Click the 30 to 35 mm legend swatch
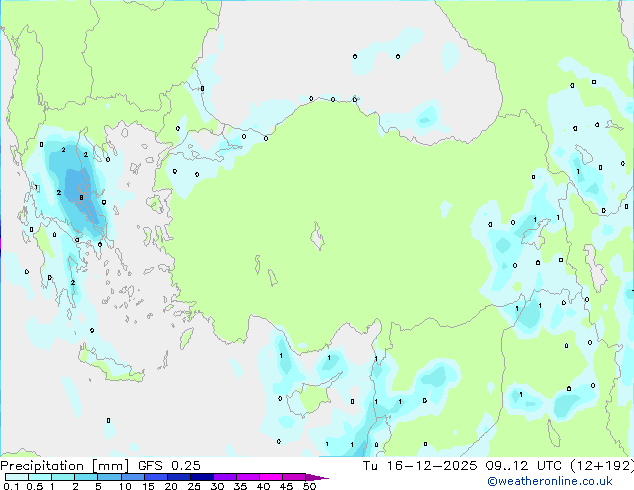Viewport: 634px width, 490px height. point(225,477)
